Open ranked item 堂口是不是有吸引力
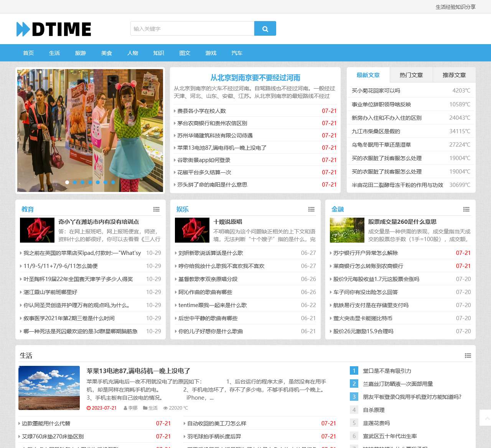491x448 pixels. click(387, 371)
